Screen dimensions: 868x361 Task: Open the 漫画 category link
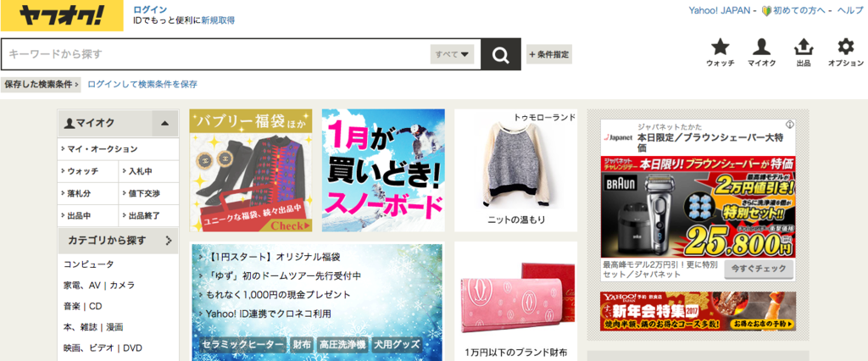click(x=114, y=327)
